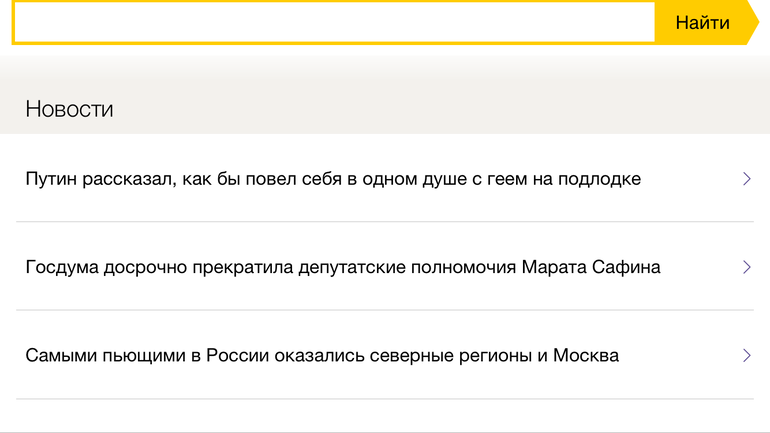Follow the right arrow on the last news row

746,355
